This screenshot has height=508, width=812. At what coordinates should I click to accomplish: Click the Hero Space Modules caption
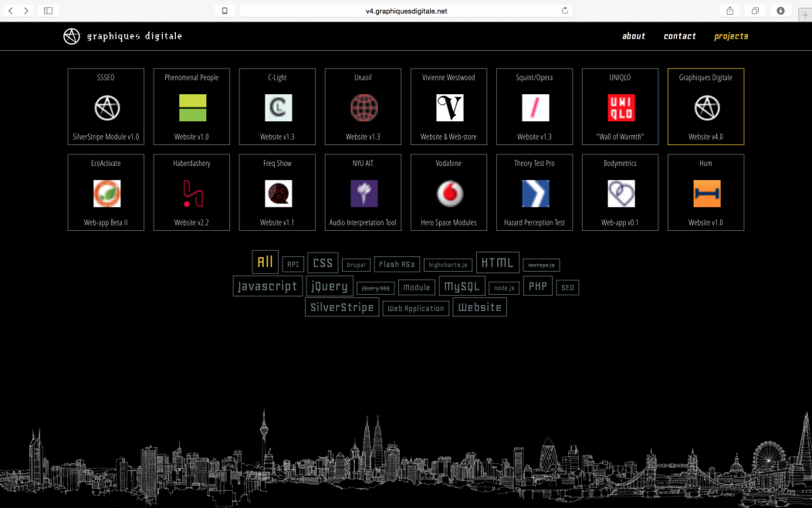[448, 222]
